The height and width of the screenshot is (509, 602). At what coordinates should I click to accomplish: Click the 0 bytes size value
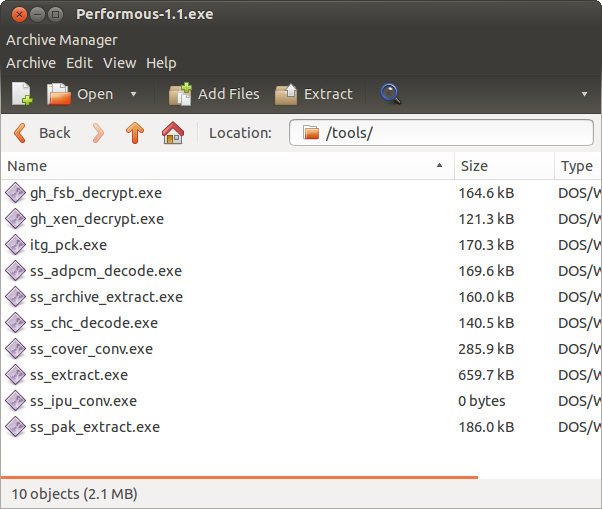[x=482, y=401]
